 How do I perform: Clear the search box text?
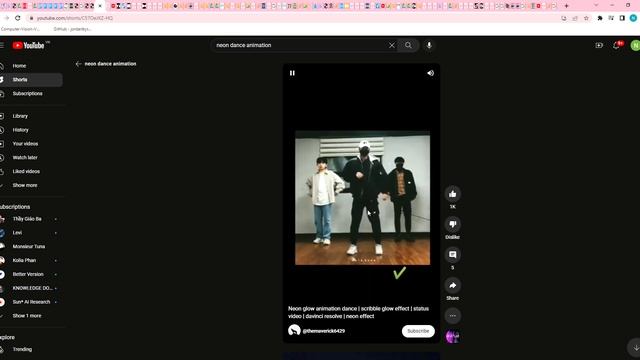pos(391,45)
